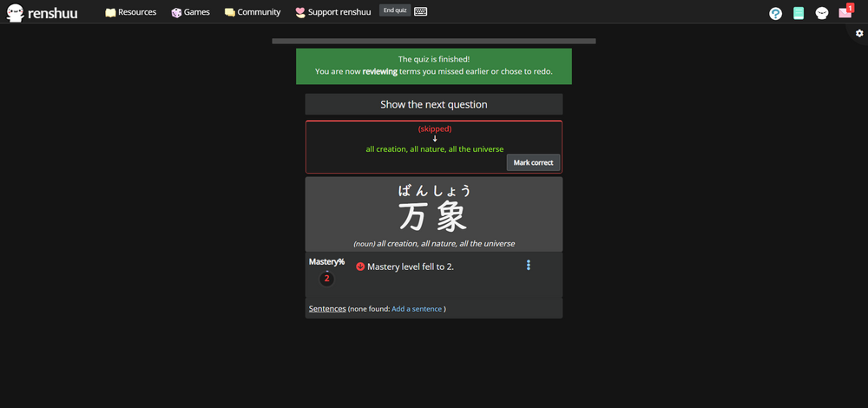Click the red (skipped) answer text
This screenshot has width=868, height=408.
435,129
